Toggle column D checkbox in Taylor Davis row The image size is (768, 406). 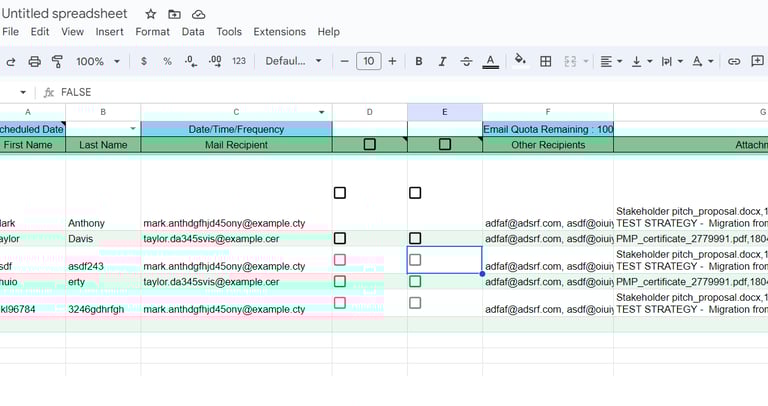click(x=340, y=239)
